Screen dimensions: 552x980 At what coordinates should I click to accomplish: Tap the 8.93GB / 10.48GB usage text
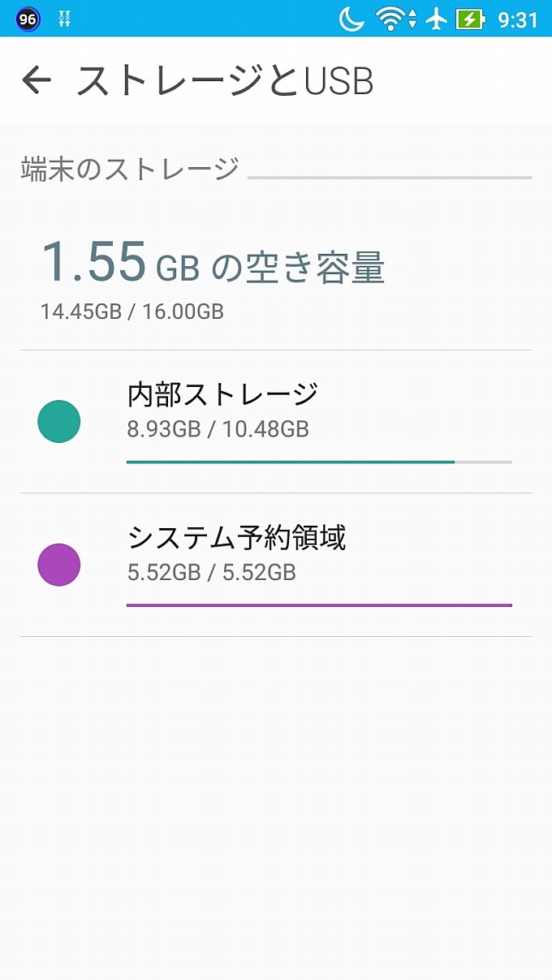pyautogui.click(x=218, y=429)
